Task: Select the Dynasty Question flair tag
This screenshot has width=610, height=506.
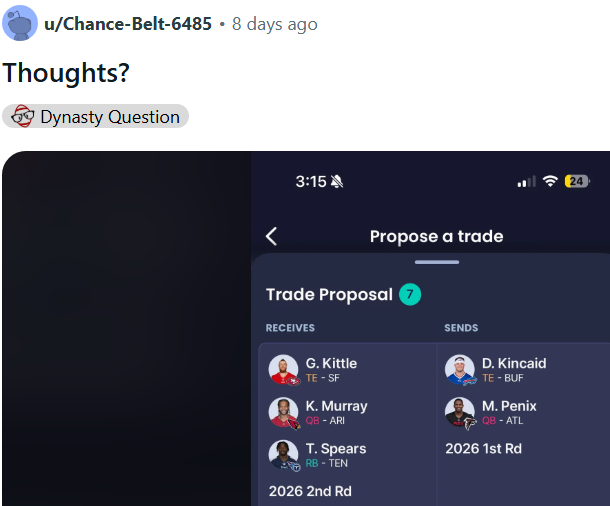Action: 96,117
